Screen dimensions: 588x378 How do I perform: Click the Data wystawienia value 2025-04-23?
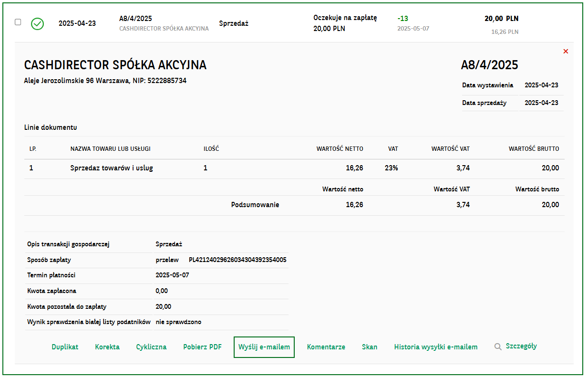(x=541, y=85)
